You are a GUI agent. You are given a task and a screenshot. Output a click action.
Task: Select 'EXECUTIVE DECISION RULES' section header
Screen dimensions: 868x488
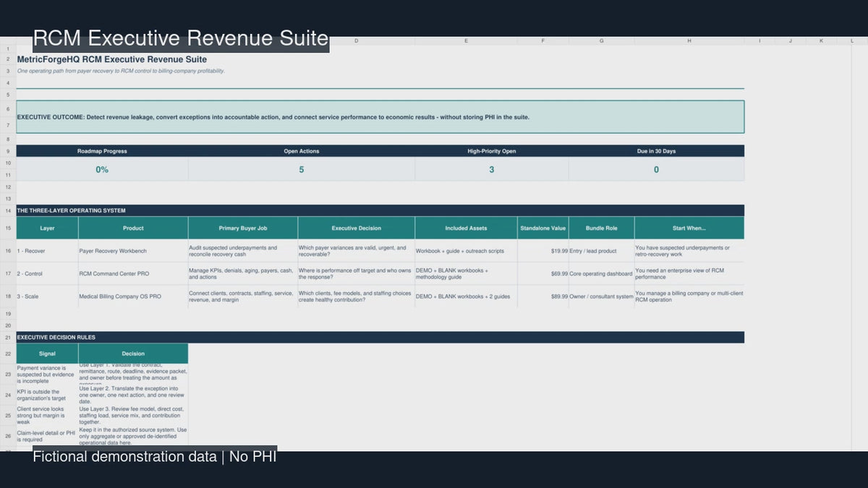(380, 337)
